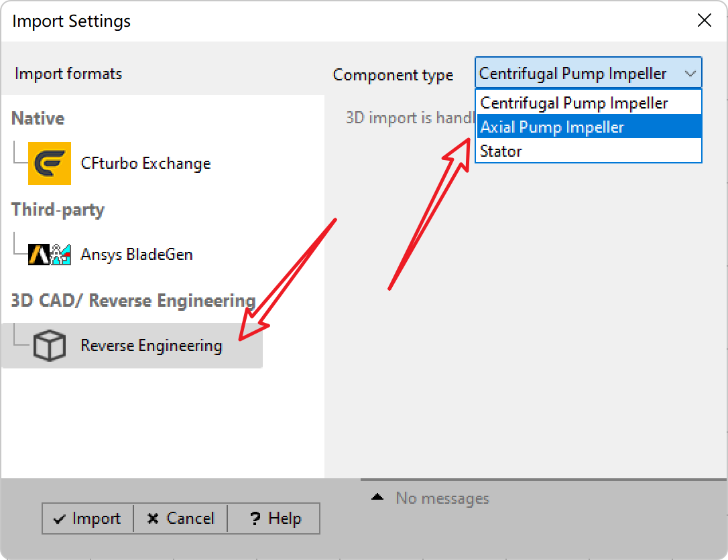Open Help for Import Settings
The image size is (728, 560).
pyautogui.click(x=274, y=518)
